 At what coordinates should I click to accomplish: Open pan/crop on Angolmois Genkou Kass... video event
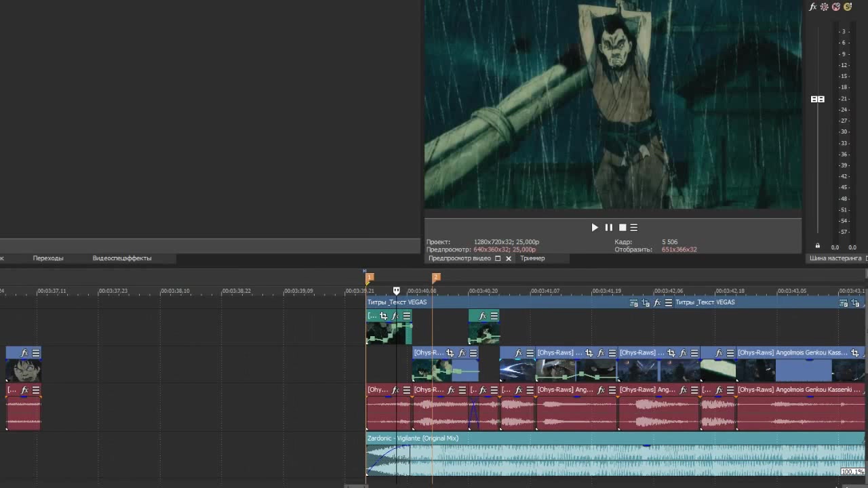click(x=856, y=353)
